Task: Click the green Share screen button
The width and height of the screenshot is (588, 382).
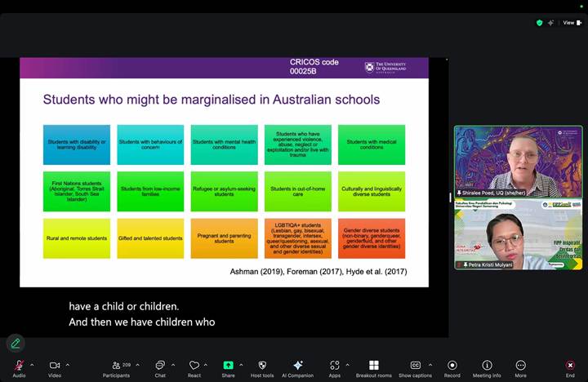Action: (228, 366)
